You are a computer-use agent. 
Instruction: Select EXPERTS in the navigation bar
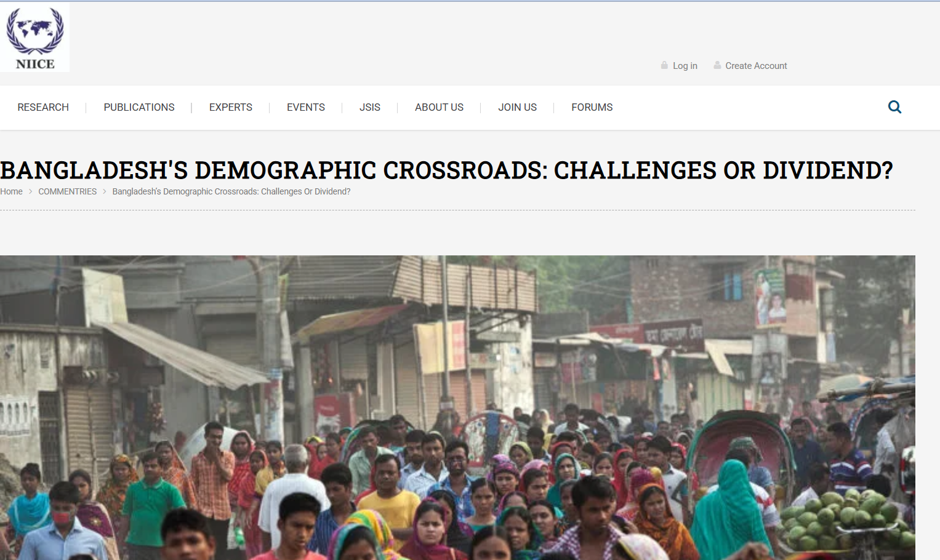coord(231,107)
